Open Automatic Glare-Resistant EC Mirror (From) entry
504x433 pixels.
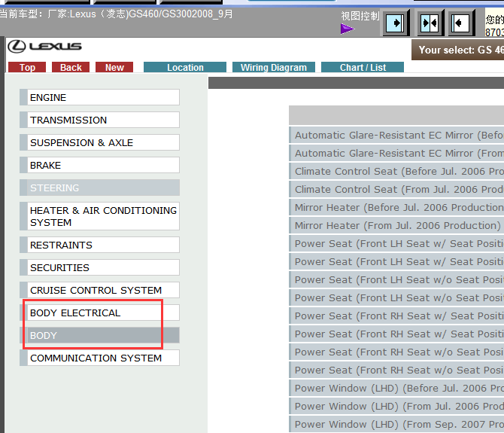click(x=396, y=153)
